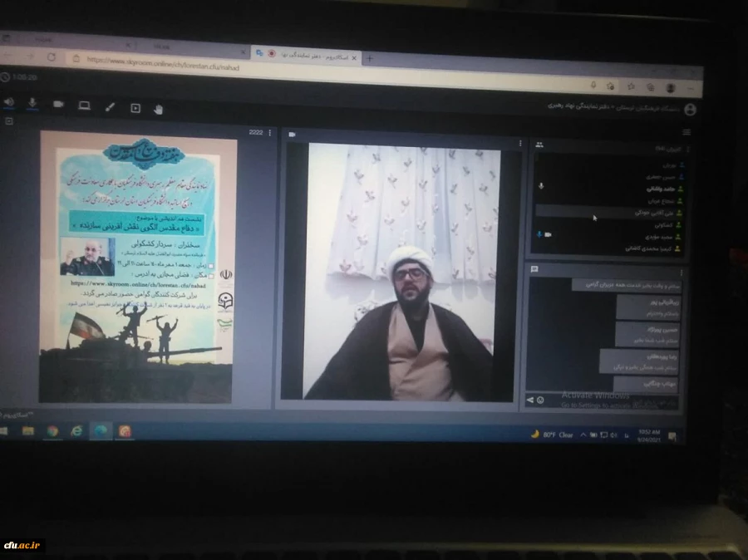Raise hand using the hand icon
Image resolution: width=748 pixels, height=560 pixels.
tap(158, 108)
